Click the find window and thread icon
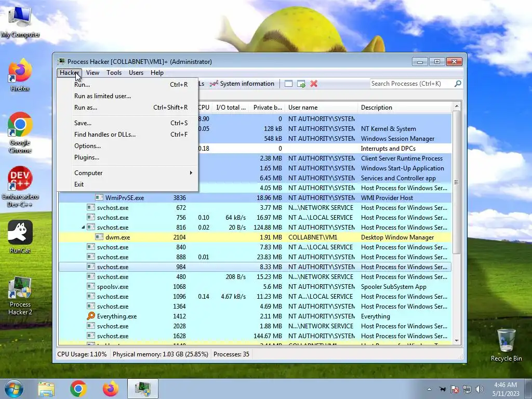The image size is (532, 399). [x=301, y=84]
